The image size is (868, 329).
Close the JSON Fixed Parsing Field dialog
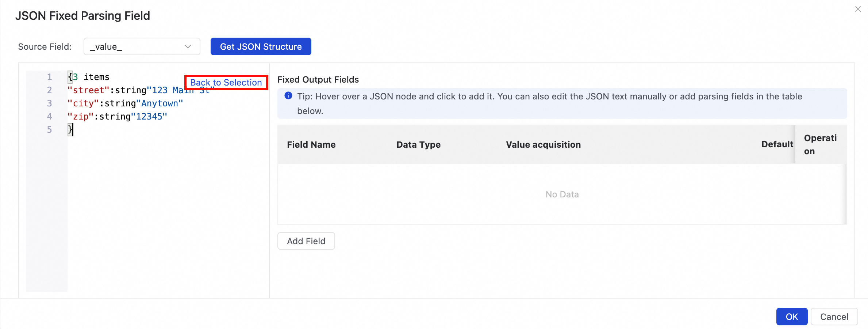(858, 10)
